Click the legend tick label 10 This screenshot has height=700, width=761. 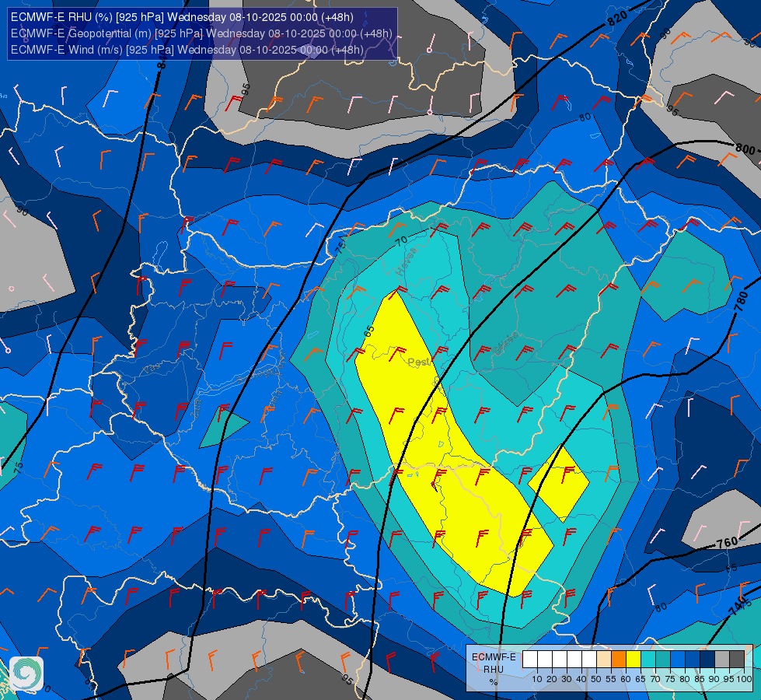[x=537, y=679]
